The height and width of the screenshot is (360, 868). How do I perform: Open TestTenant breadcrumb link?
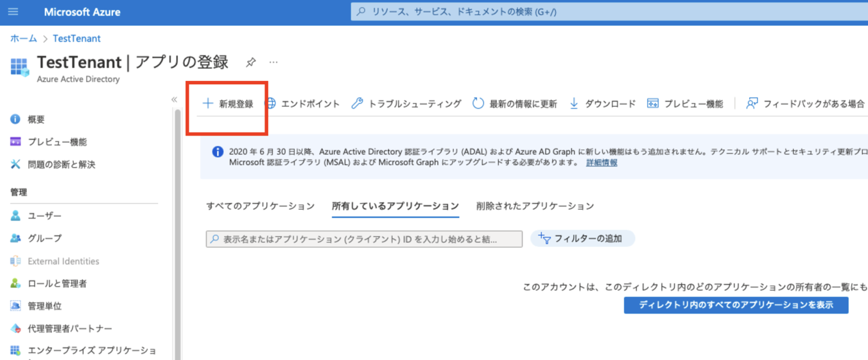76,39
